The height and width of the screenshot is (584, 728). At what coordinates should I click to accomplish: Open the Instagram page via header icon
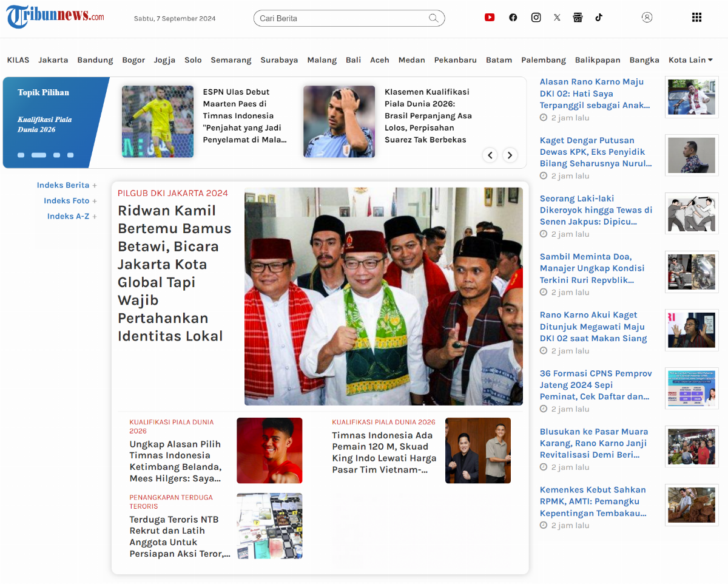click(x=536, y=17)
